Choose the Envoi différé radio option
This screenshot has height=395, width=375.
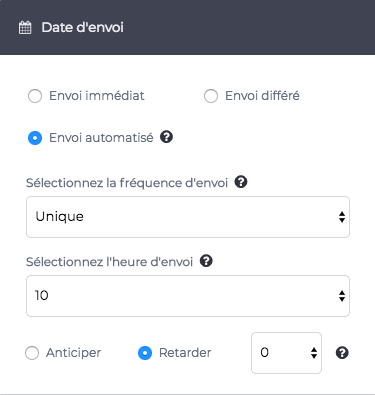tap(211, 96)
